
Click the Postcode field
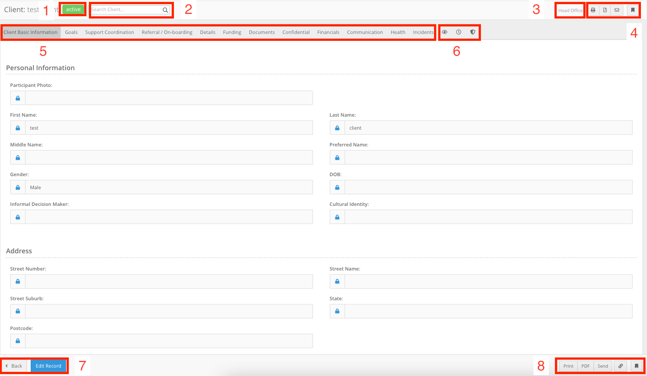coord(169,341)
